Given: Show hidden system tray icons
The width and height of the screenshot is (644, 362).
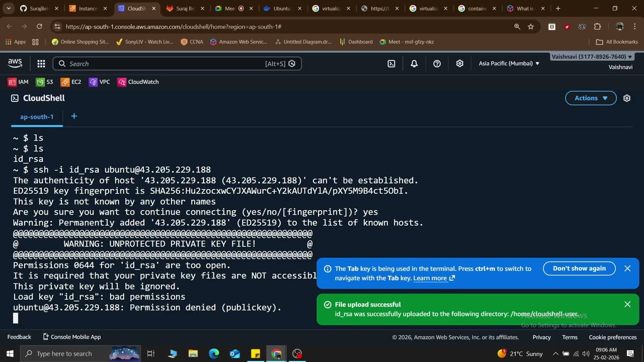Looking at the screenshot, I should (x=555, y=353).
